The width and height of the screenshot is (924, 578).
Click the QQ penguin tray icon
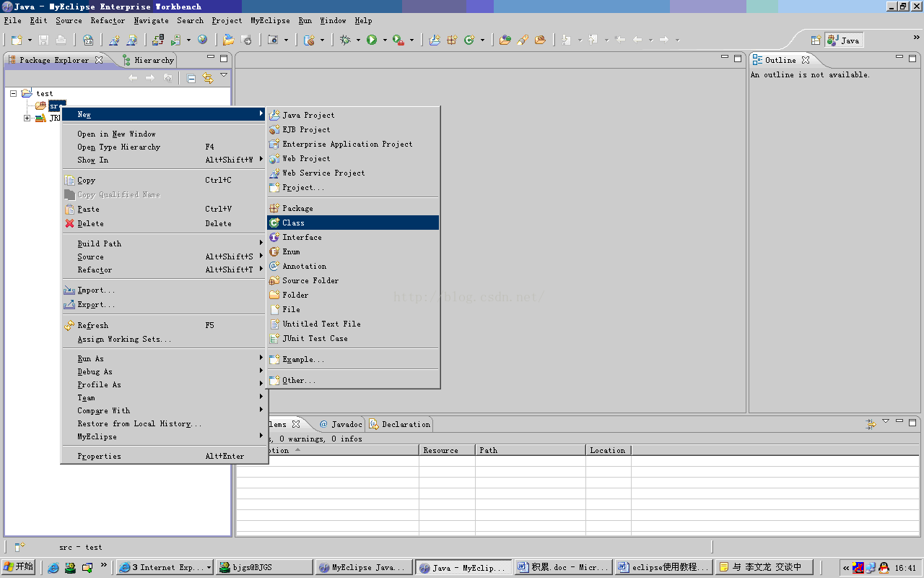click(883, 568)
